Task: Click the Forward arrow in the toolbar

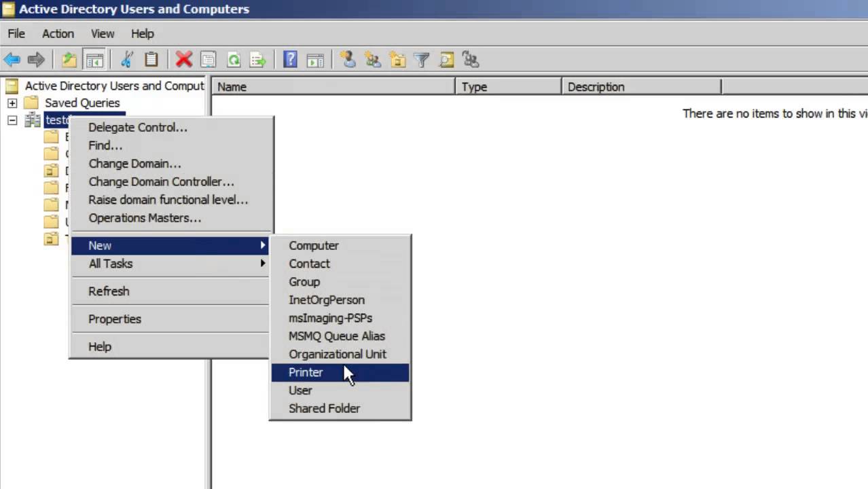Action: 36,60
